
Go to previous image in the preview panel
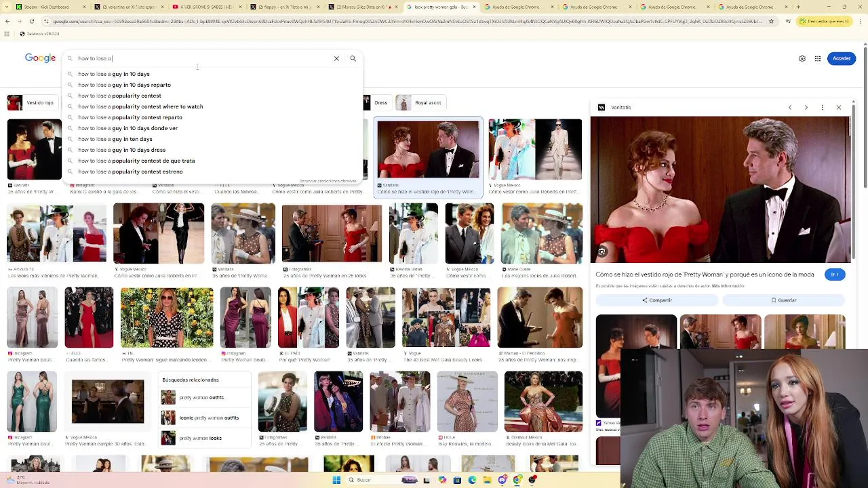(790, 107)
